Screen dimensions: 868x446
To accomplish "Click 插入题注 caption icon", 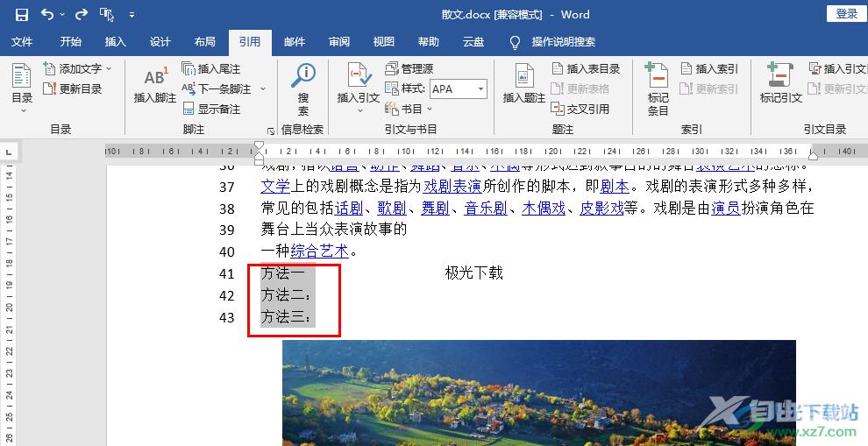I will point(524,84).
